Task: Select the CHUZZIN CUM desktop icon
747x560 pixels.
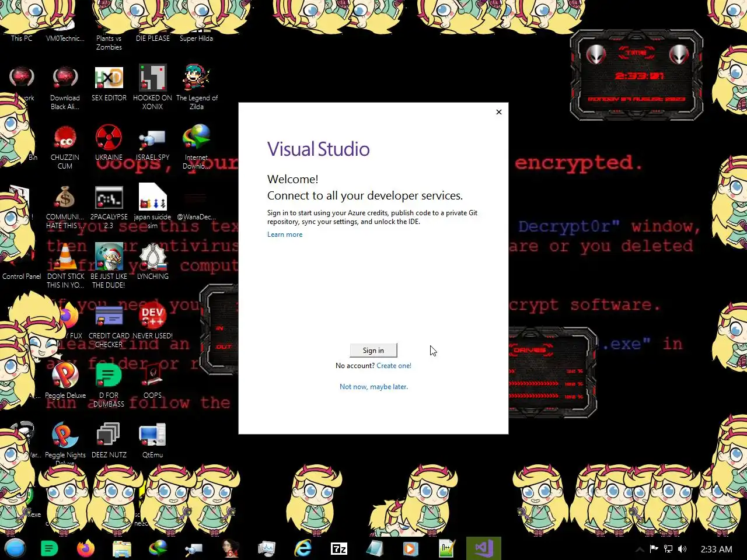Action: point(65,147)
